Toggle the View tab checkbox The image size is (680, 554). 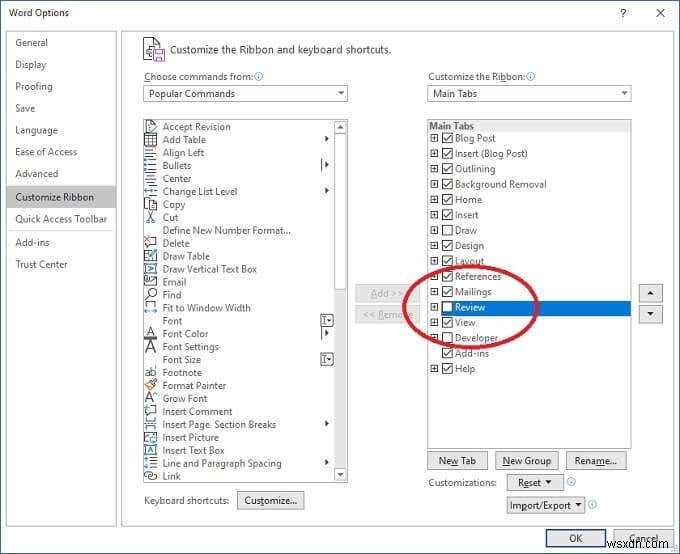pos(447,322)
